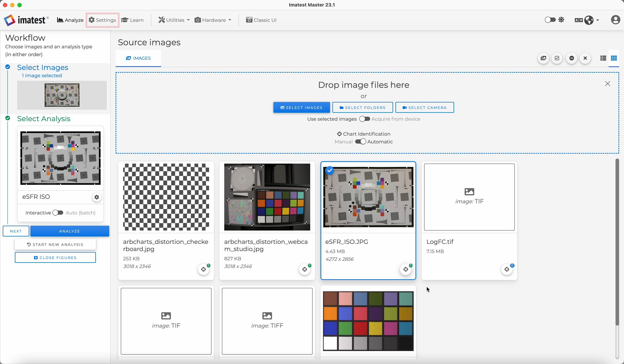
Task: Click the eSFR_ISO.JPG file name
Action: click(346, 242)
